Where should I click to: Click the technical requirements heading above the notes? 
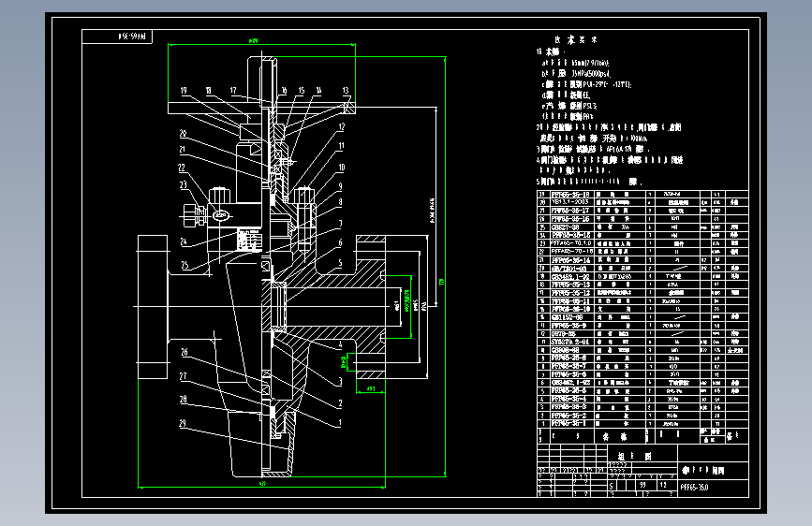click(x=575, y=39)
